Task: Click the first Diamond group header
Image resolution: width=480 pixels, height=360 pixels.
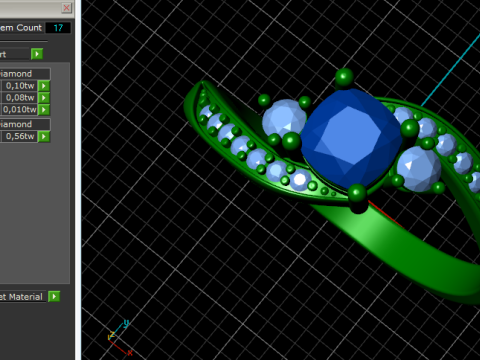Action: tap(25, 74)
